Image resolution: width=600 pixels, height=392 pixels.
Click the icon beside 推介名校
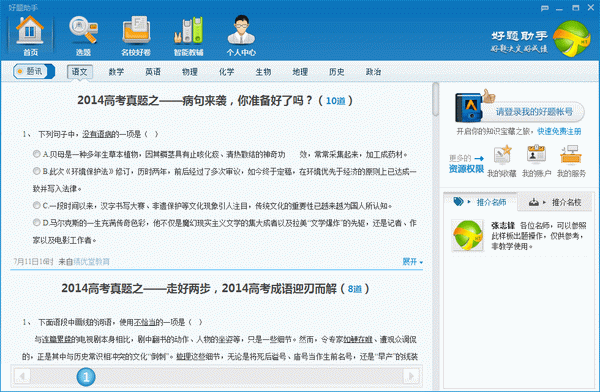pos(533,202)
